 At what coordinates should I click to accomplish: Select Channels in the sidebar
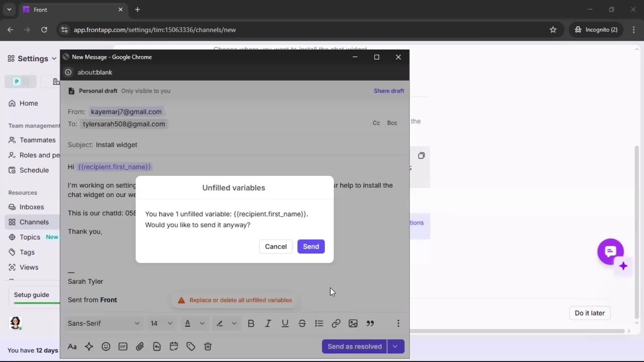point(33,222)
